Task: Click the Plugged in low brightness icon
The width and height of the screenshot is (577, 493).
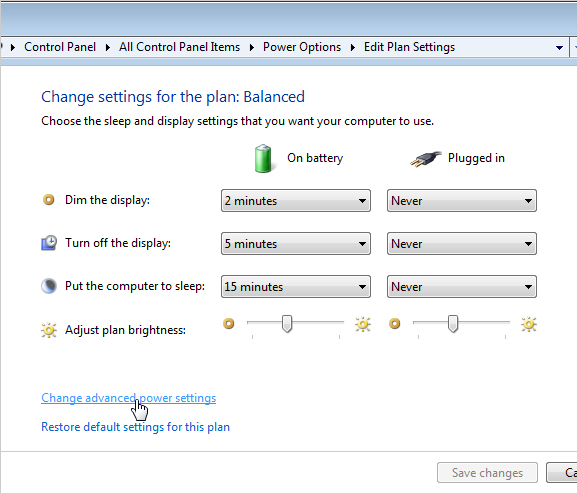Action: coord(394,324)
